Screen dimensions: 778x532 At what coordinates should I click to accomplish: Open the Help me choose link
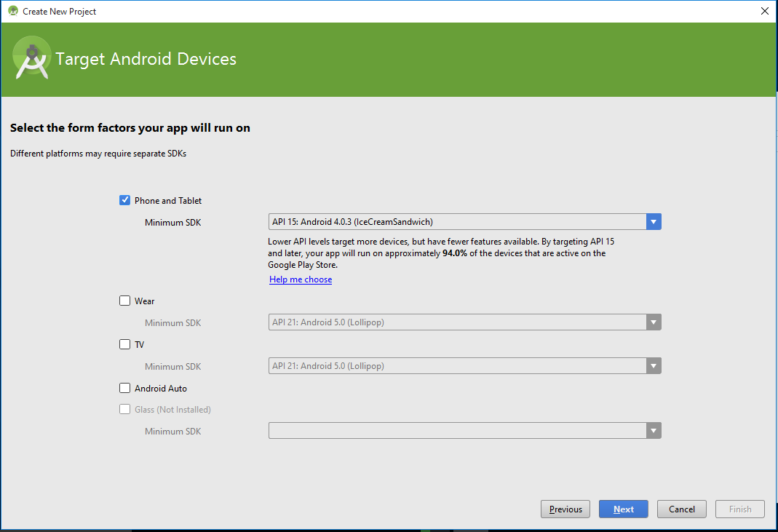point(301,279)
